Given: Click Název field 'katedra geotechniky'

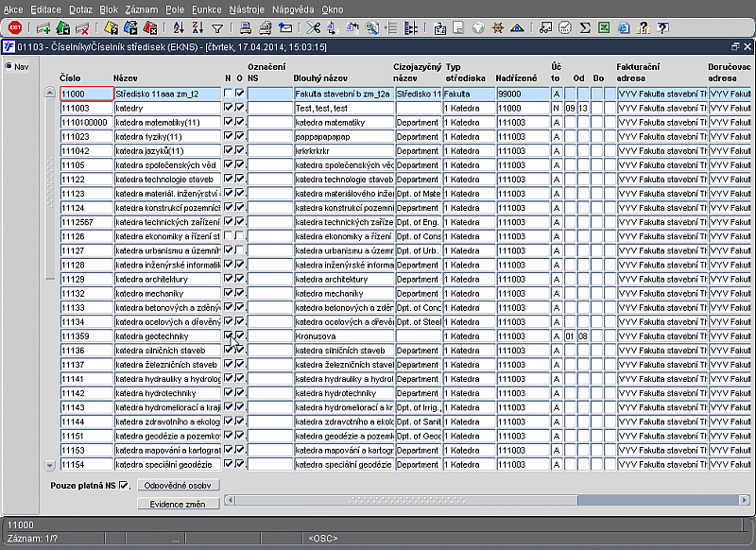Looking at the screenshot, I should (167, 336).
